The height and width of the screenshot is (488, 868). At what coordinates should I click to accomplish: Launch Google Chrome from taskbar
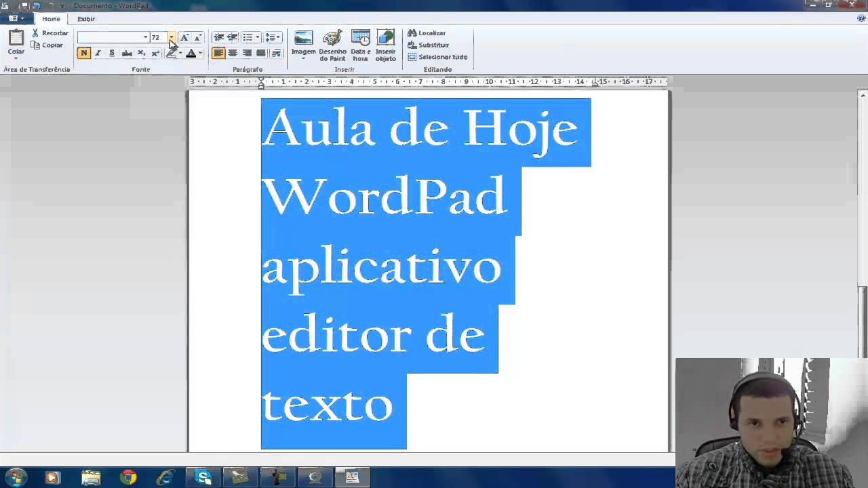click(x=128, y=477)
